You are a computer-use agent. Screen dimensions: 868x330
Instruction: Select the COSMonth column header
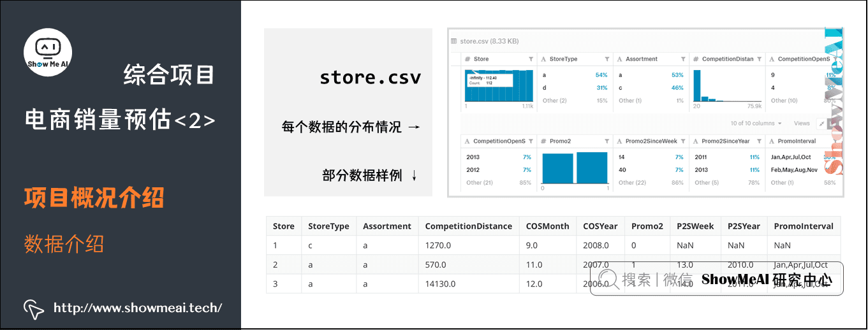(x=548, y=226)
